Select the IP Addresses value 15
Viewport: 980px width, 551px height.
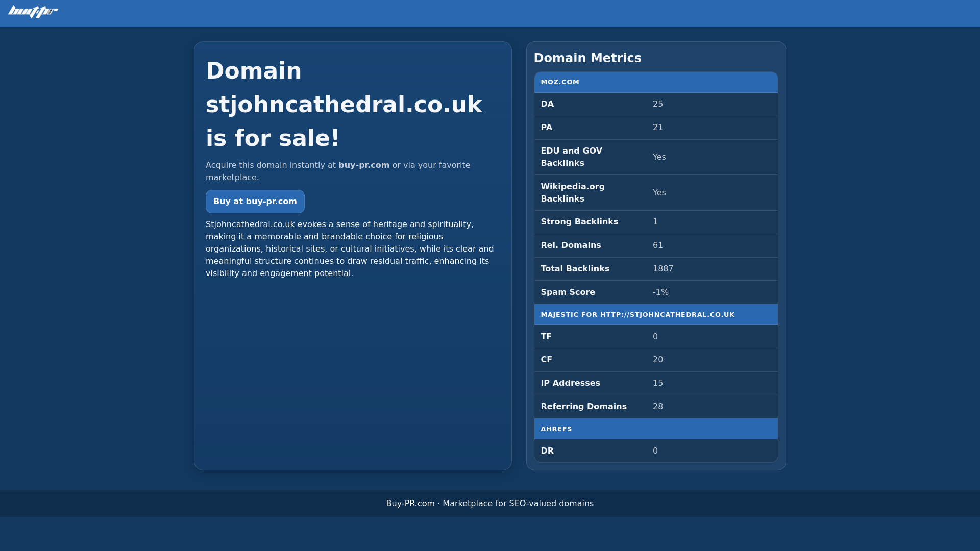[x=658, y=383]
